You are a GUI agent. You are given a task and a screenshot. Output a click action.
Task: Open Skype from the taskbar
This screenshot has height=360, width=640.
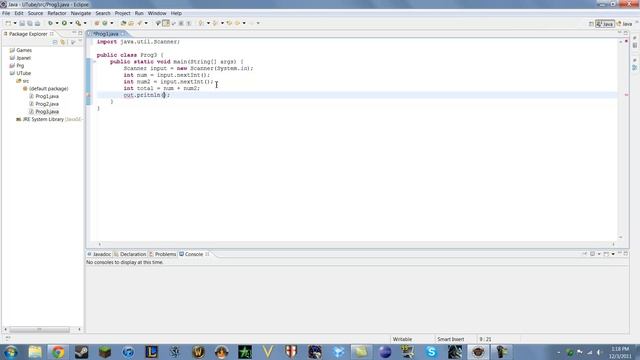431,352
